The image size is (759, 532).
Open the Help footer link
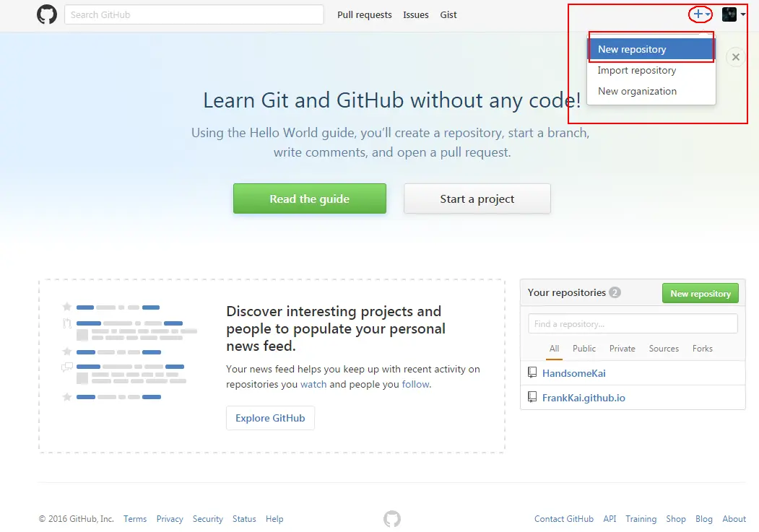tap(274, 519)
